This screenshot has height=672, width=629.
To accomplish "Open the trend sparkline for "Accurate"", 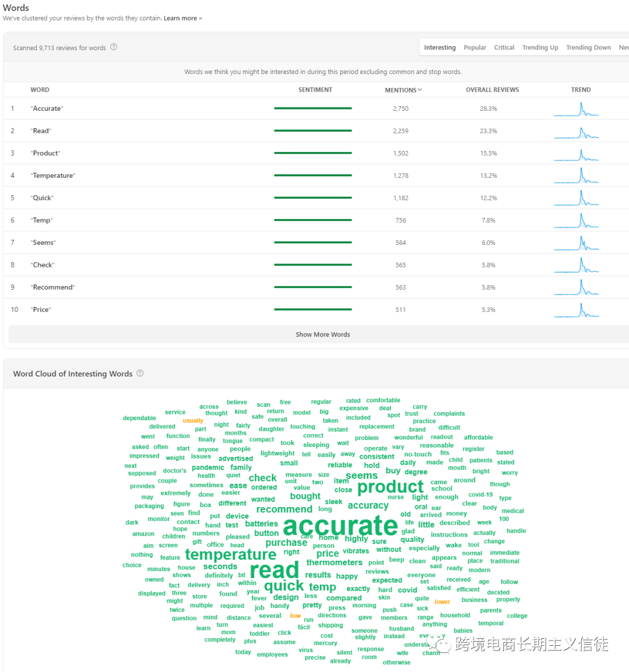I will (577, 109).
